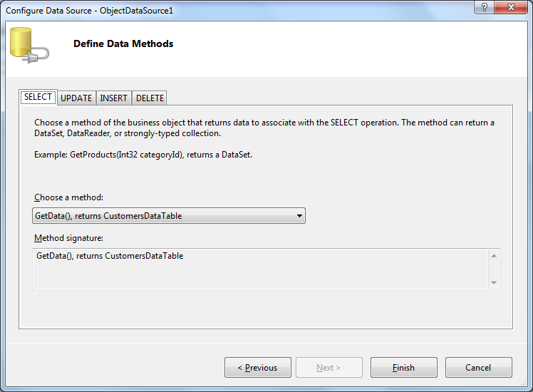Viewport: 533px width, 392px height.
Task: Click the "Define Data Methods" heading
Action: point(123,43)
